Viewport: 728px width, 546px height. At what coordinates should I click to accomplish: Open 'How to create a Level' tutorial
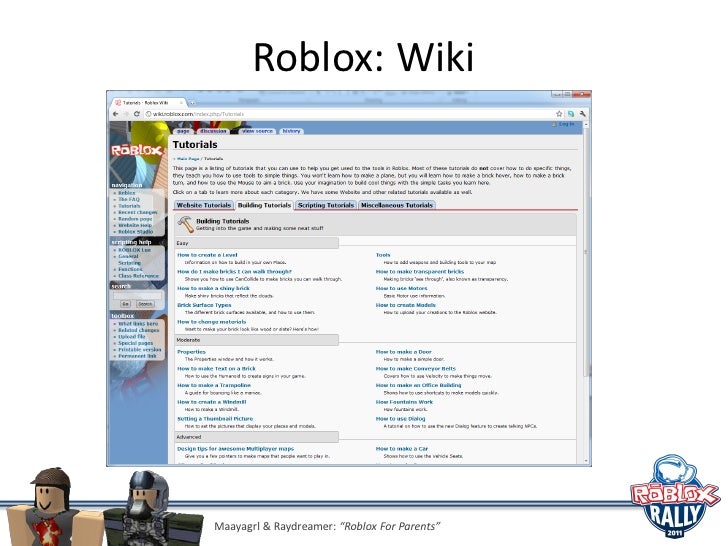207,255
